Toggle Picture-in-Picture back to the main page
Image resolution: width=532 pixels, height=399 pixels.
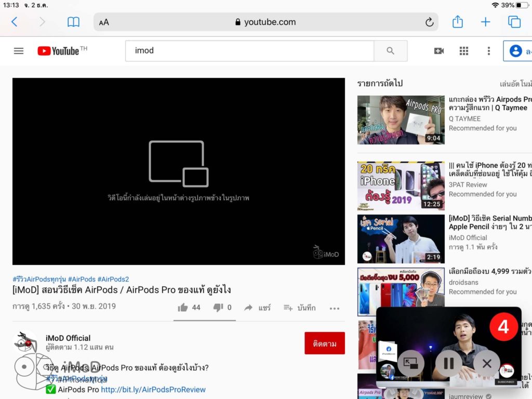[x=410, y=364]
